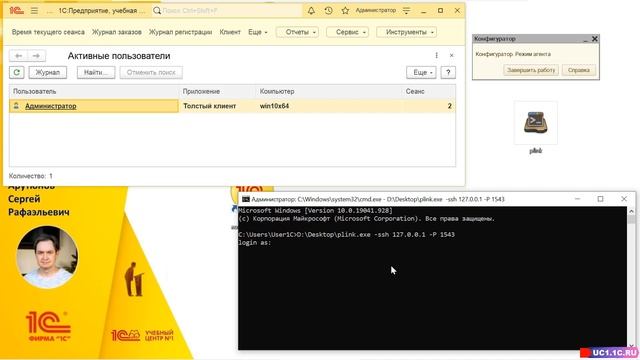Click Завершить работу in Конфигуратор window
Screen dimensions: 640x360
click(531, 70)
